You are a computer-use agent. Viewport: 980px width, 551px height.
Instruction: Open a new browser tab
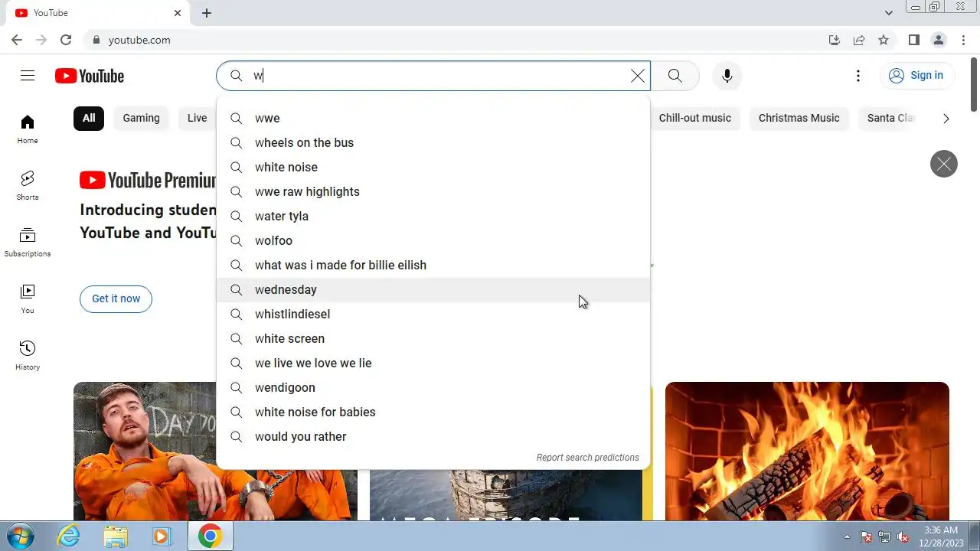[x=207, y=13]
